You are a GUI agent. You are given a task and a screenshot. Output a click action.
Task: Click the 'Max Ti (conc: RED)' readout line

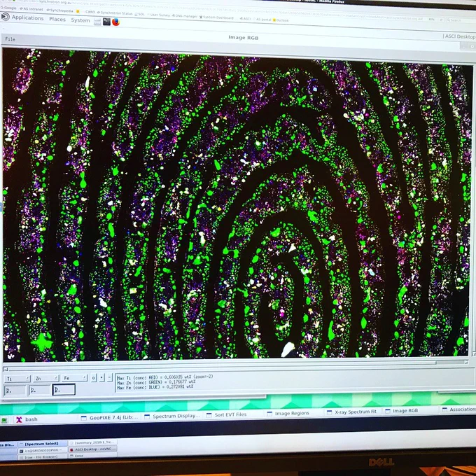165,377
